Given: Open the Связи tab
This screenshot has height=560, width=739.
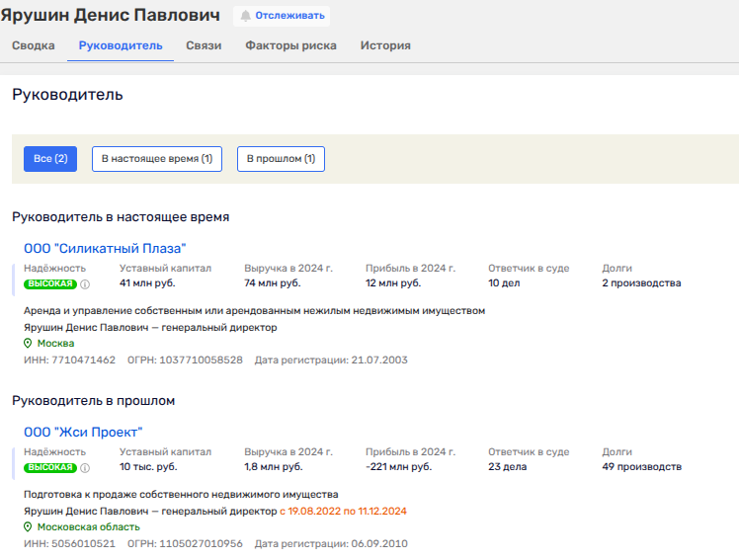Looking at the screenshot, I should click(204, 45).
